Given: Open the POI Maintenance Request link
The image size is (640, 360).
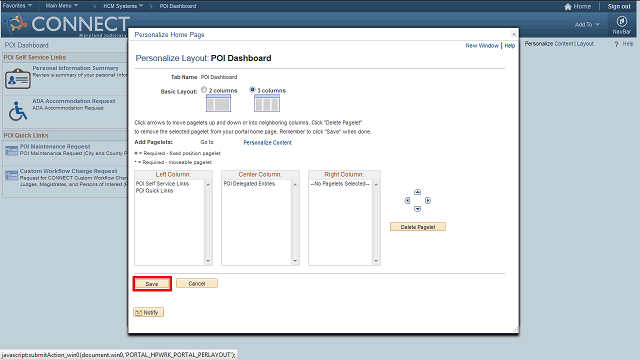Looking at the screenshot, I should pos(55,146).
